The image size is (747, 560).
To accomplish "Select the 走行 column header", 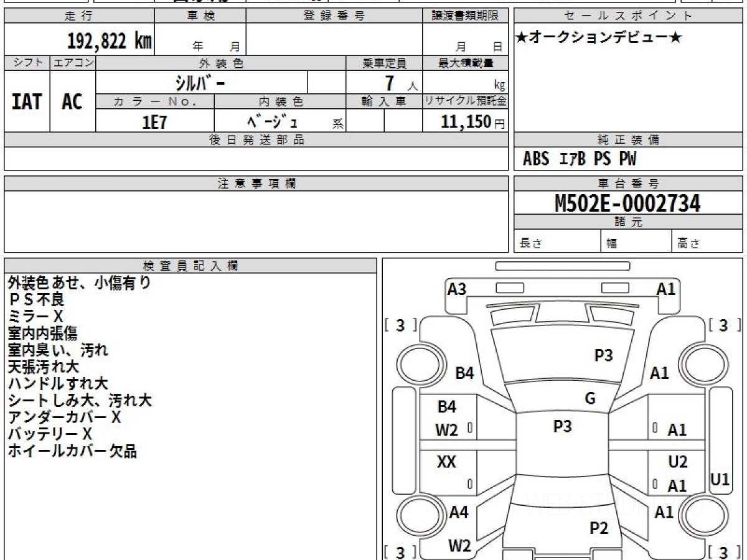I will click(79, 16).
